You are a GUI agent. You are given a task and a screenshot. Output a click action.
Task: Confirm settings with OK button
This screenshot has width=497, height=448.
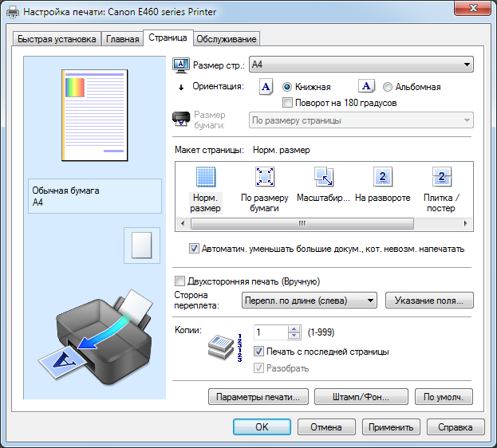262,427
